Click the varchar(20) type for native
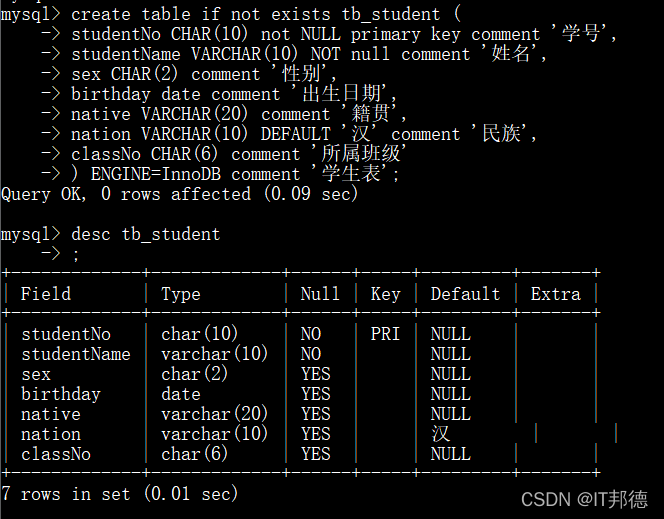 click(214, 414)
